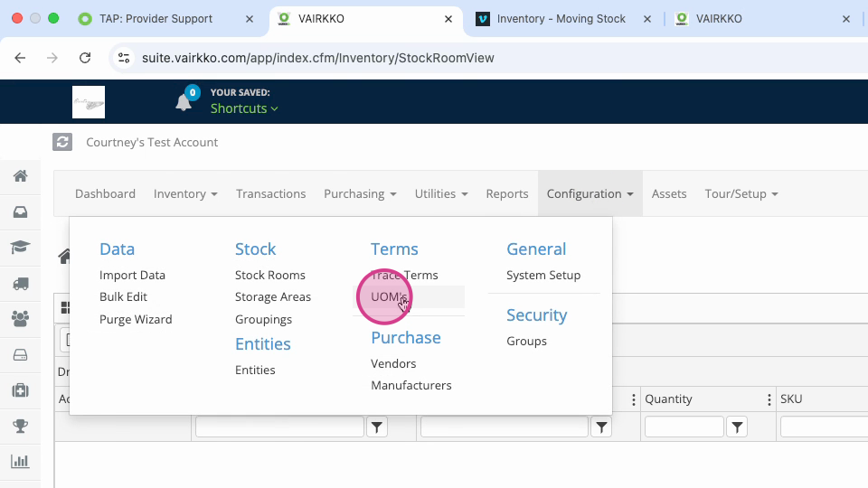The image size is (868, 488).
Task: Open the bar chart reports icon
Action: pyautogui.click(x=21, y=462)
